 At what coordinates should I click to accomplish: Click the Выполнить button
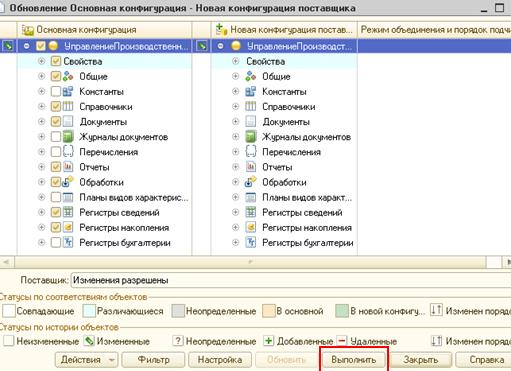click(x=353, y=360)
